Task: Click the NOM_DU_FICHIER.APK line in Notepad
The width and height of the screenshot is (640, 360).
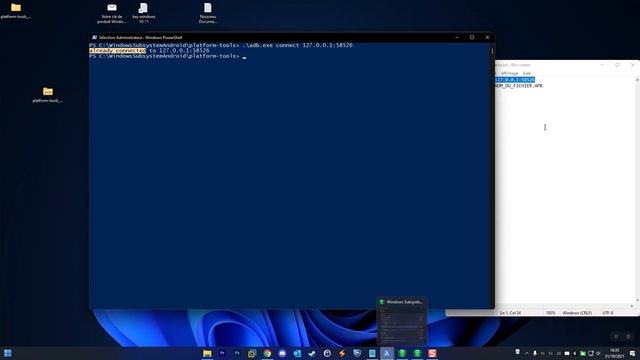Action: pos(519,86)
